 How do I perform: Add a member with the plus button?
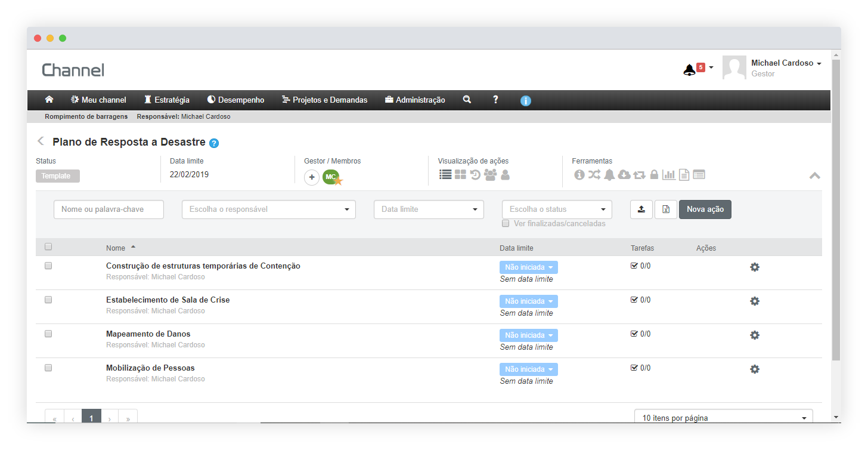click(312, 177)
